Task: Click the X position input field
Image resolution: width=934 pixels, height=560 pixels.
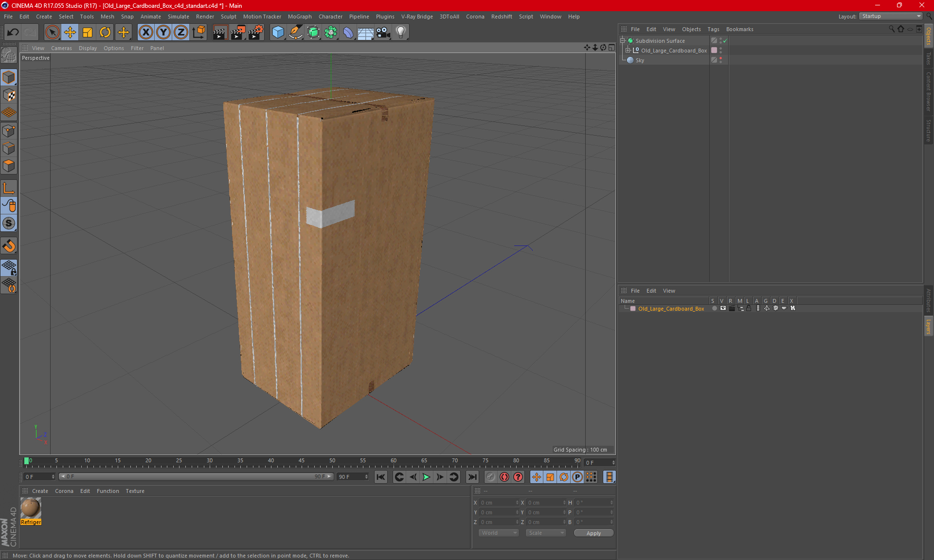Action: tap(499, 503)
